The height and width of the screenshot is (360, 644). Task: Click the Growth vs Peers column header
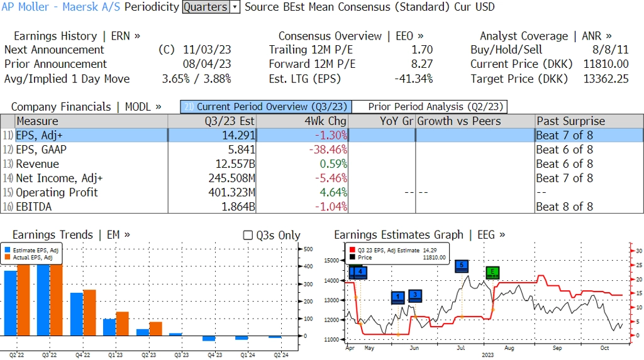point(475,121)
